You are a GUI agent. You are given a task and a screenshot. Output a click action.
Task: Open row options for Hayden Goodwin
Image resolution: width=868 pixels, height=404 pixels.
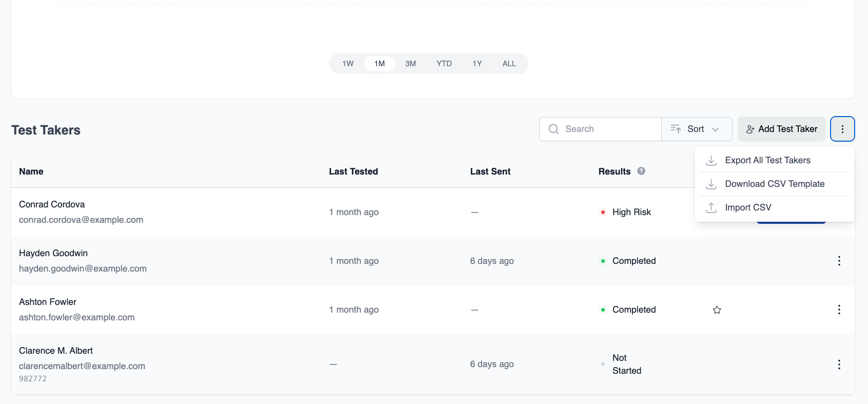(839, 261)
